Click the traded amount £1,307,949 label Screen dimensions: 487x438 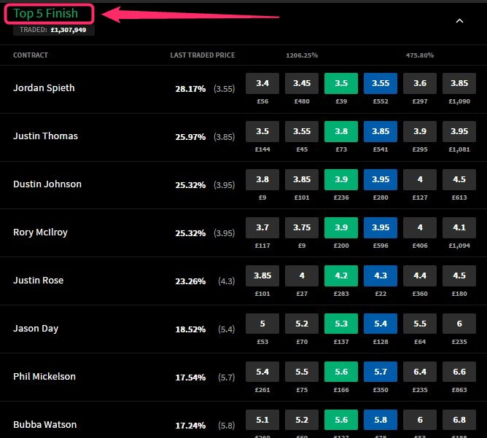click(x=53, y=30)
